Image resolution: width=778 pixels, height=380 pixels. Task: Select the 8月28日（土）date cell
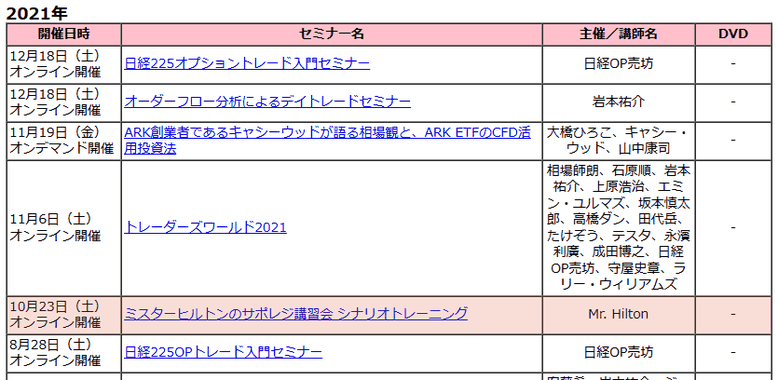coord(64,353)
